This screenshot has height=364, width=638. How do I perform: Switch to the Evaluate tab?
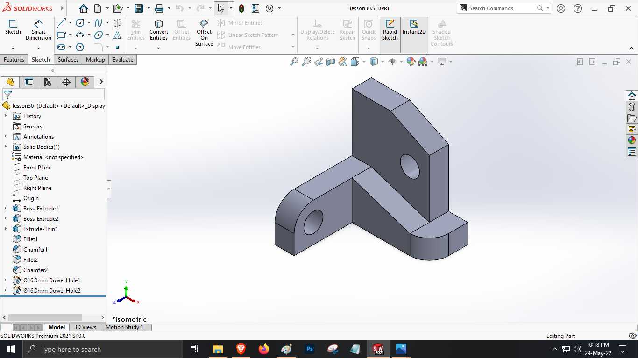point(123,60)
